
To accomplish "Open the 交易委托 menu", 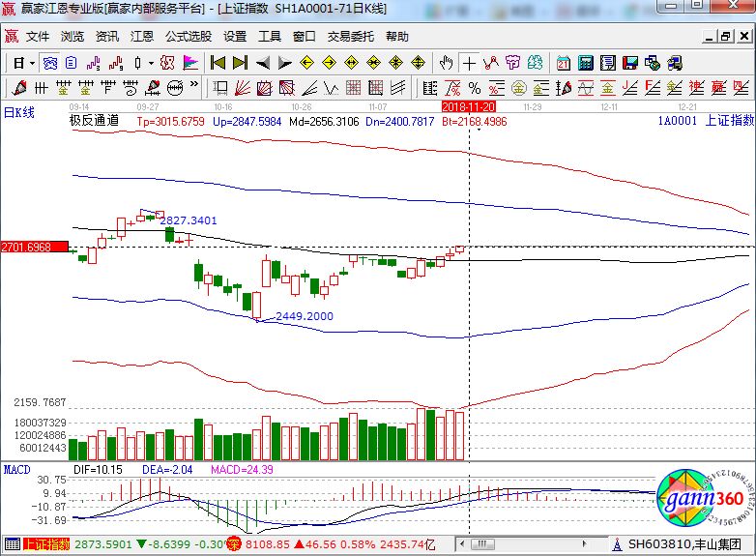I will click(350, 37).
